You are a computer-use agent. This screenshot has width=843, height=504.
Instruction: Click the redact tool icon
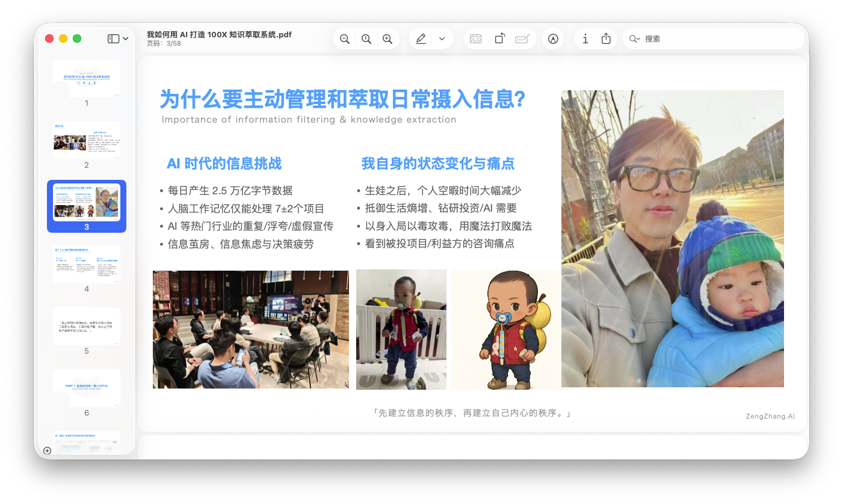(x=475, y=39)
